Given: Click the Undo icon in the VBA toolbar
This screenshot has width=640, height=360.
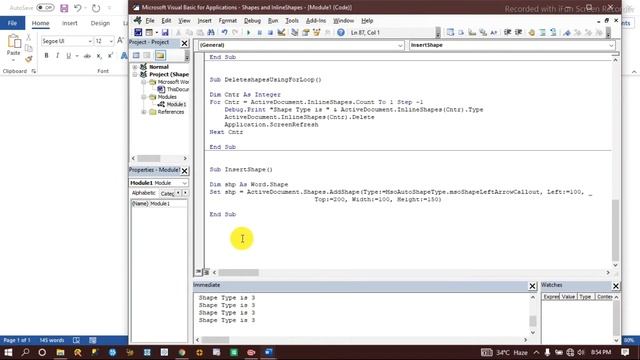Looking at the screenshot, I should click(x=224, y=32).
